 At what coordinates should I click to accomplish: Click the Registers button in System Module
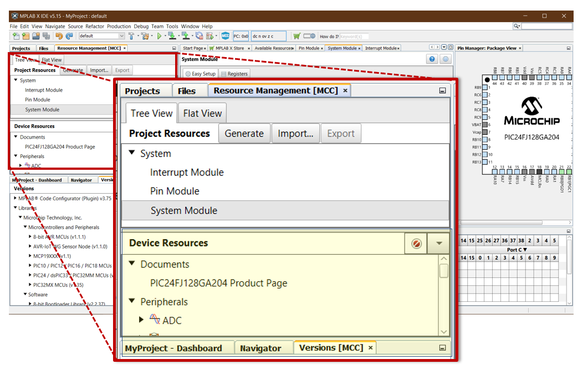[235, 74]
